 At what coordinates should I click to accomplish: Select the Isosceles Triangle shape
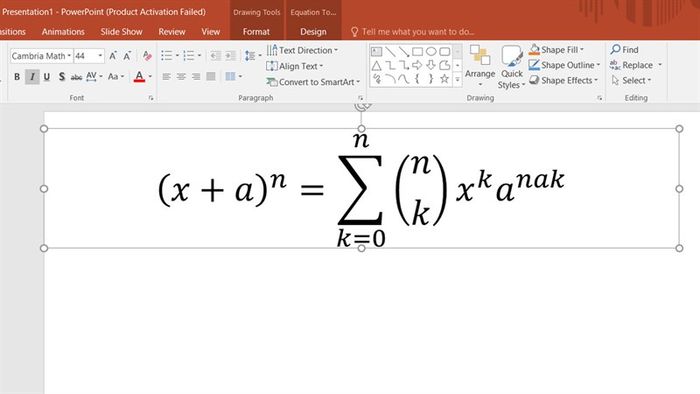pos(376,66)
